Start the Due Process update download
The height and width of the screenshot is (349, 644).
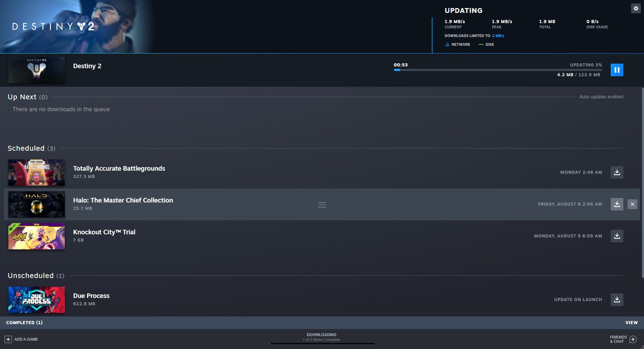coord(617,300)
